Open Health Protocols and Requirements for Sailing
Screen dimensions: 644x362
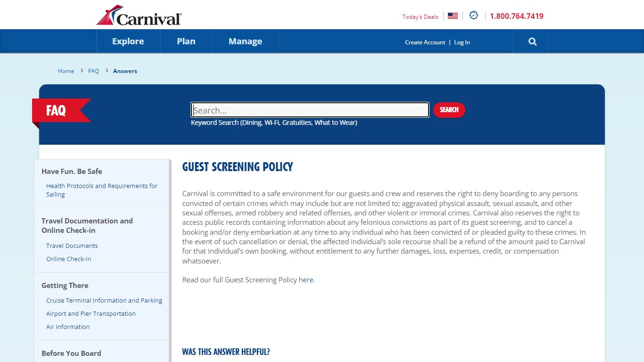101,190
